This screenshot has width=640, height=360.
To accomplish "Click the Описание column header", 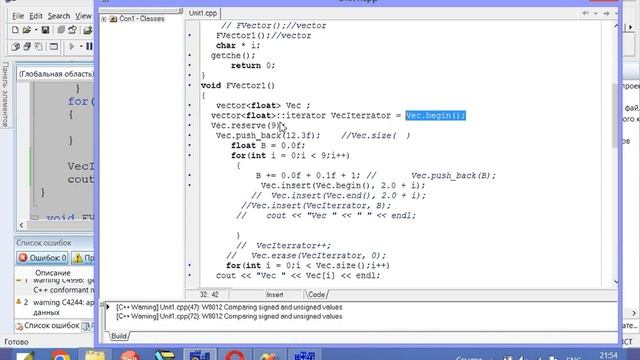I will tap(53, 273).
